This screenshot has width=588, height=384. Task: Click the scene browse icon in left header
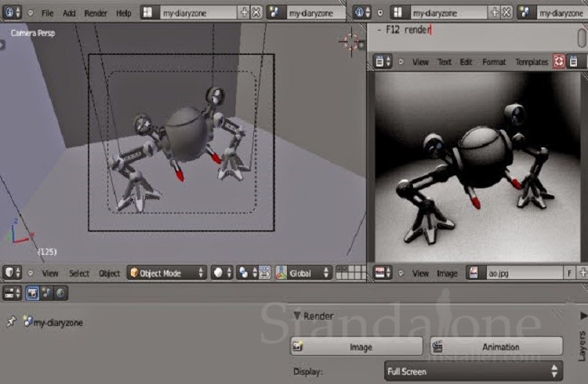(275, 13)
